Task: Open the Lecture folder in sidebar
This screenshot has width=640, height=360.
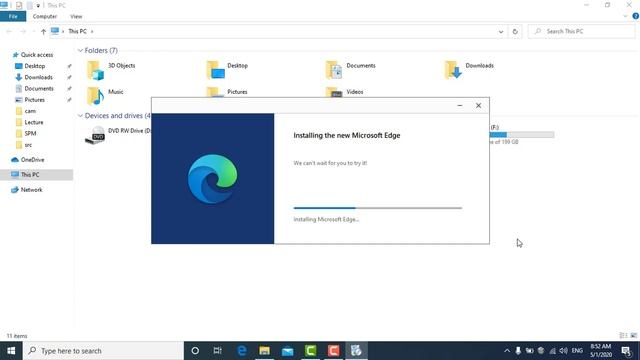Action: 33,122
